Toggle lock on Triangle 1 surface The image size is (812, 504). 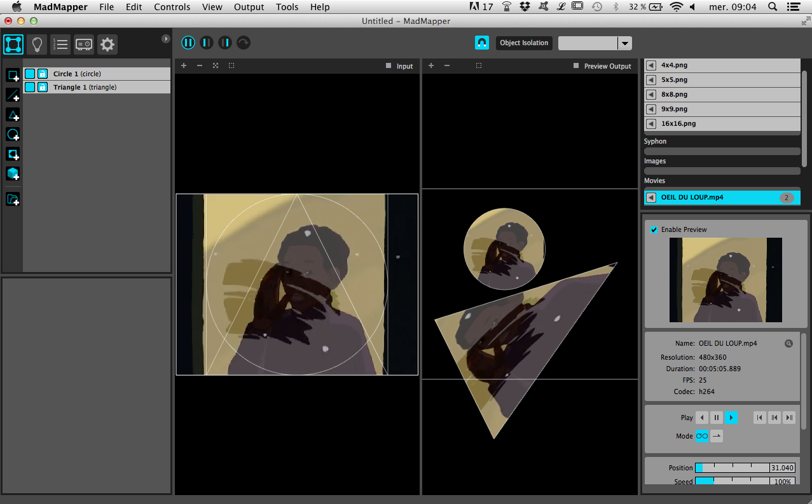coord(42,87)
